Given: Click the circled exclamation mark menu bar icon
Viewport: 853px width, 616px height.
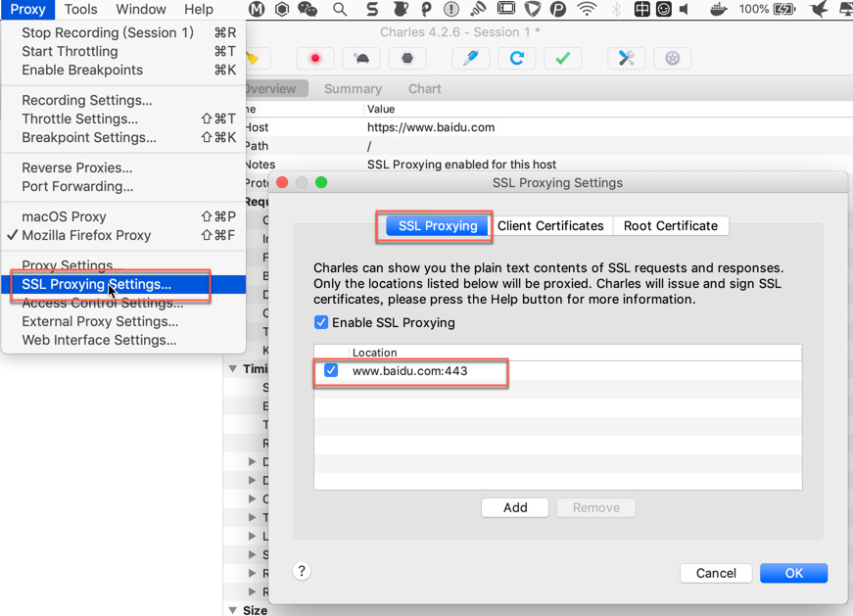Looking at the screenshot, I should click(450, 9).
